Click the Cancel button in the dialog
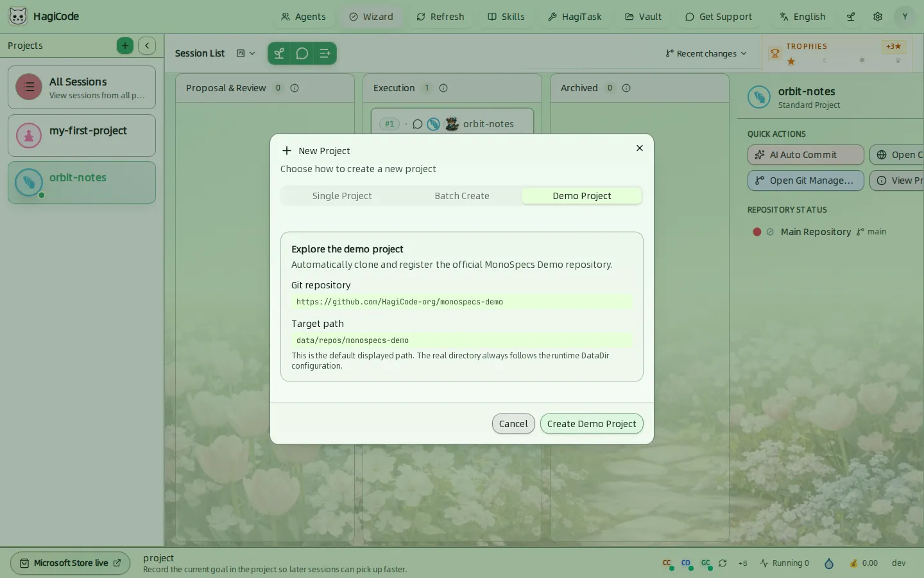 pyautogui.click(x=513, y=424)
